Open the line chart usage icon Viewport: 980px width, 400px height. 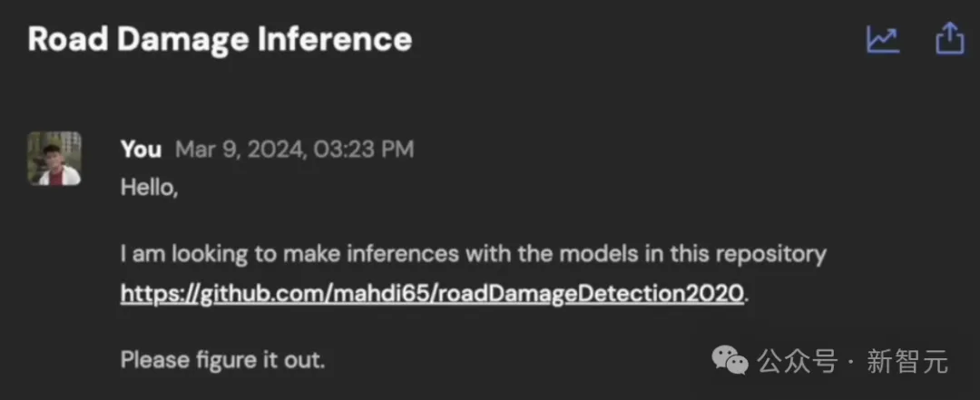(x=883, y=40)
